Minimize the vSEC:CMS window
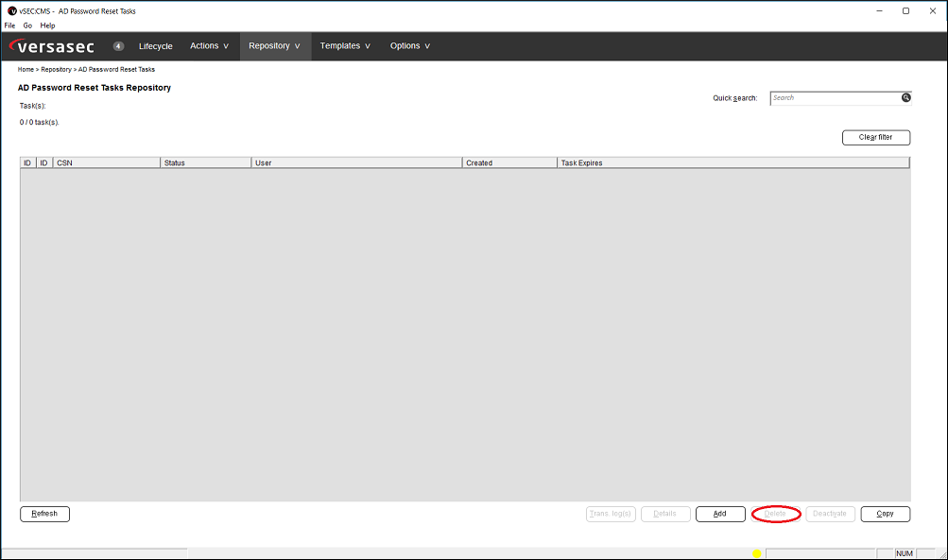Viewport: 948px width, 560px height. (x=880, y=11)
